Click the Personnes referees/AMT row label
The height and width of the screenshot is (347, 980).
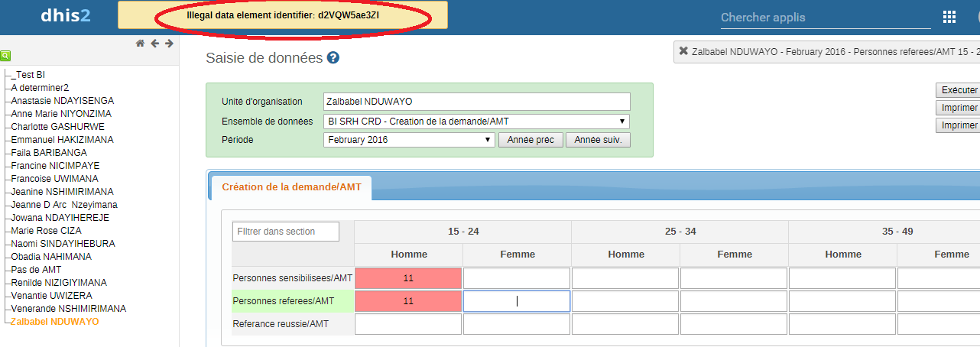284,301
